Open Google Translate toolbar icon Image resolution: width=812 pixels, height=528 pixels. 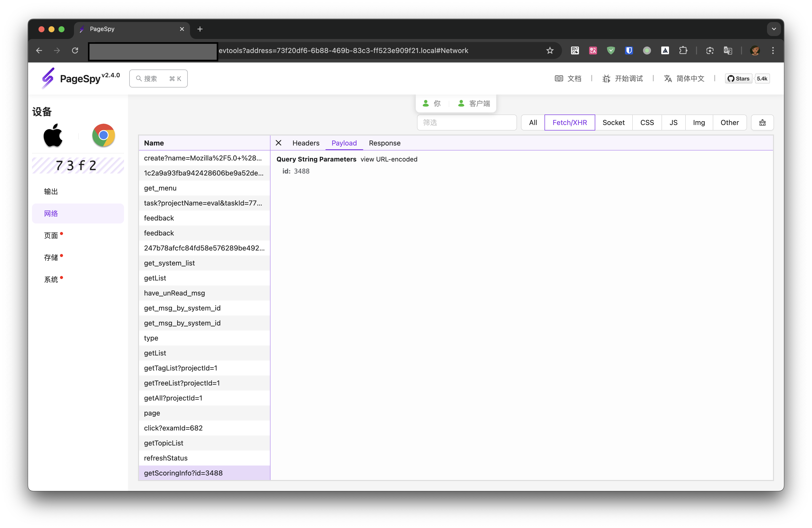click(728, 50)
